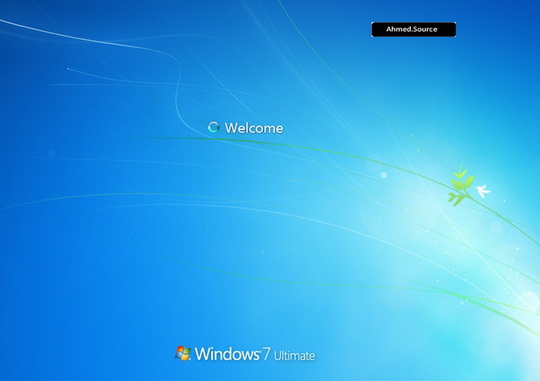
Task: Click the green leaf cluster on the branch
Action: point(462,185)
